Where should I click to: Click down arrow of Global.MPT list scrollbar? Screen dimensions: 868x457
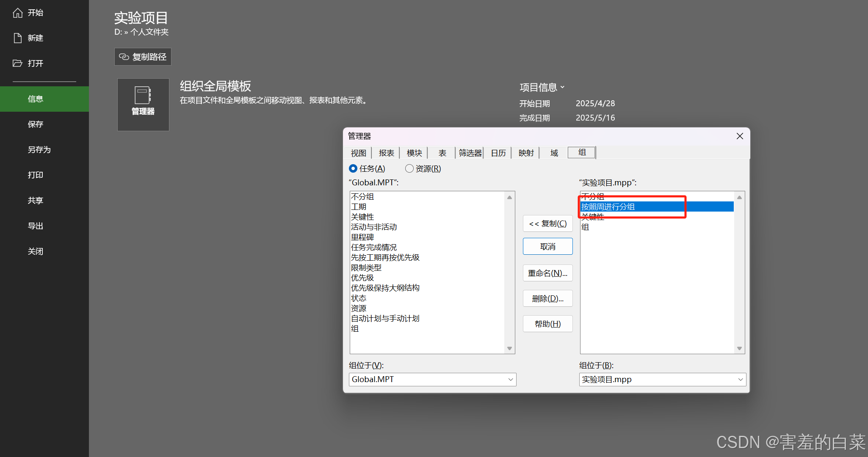509,348
